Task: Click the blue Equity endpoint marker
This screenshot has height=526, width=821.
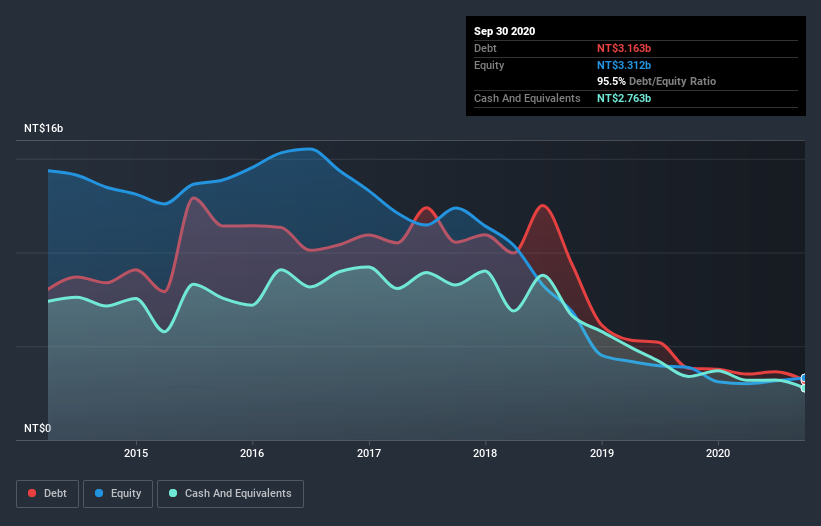Action: coord(804,378)
